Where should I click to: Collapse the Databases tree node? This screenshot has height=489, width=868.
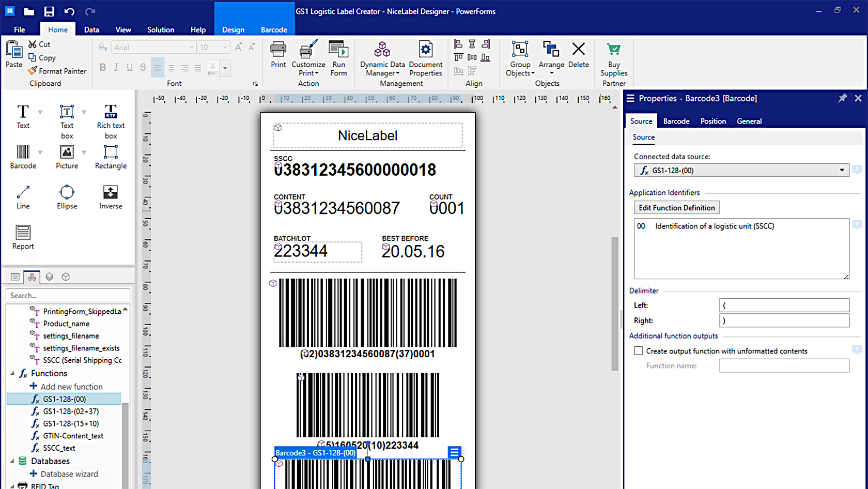pos(12,461)
